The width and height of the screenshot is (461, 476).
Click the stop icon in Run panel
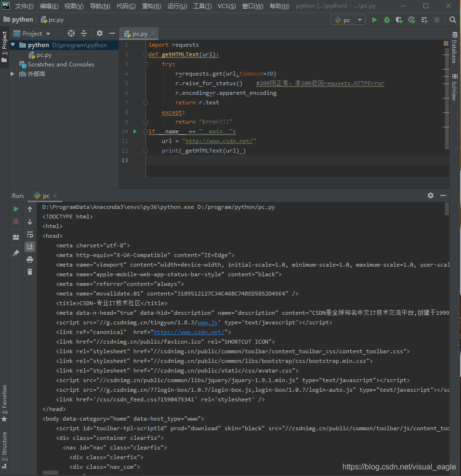[x=16, y=221]
